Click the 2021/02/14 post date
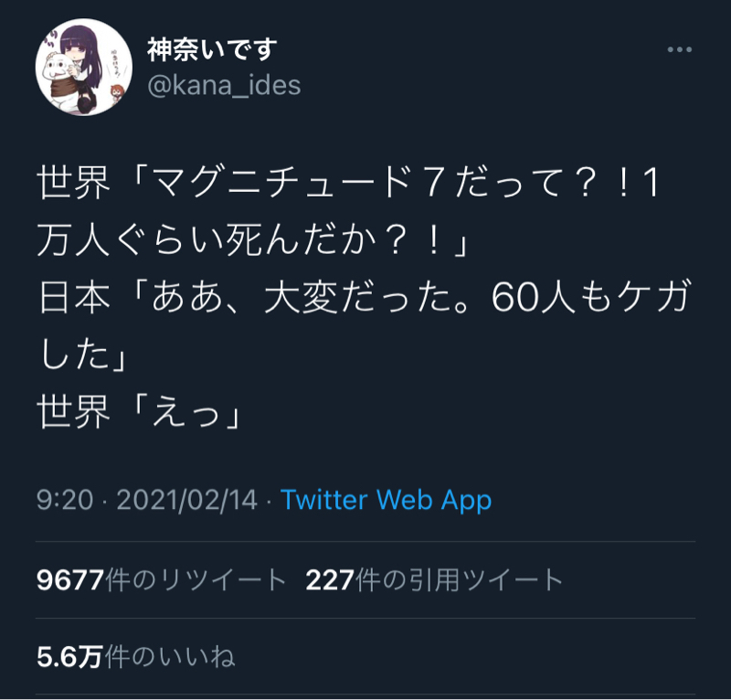 [x=187, y=500]
